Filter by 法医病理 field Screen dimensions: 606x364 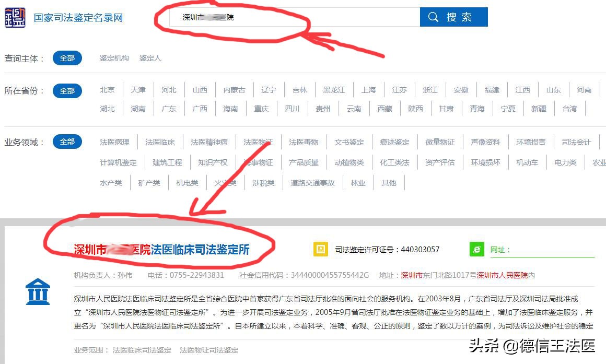114,142
